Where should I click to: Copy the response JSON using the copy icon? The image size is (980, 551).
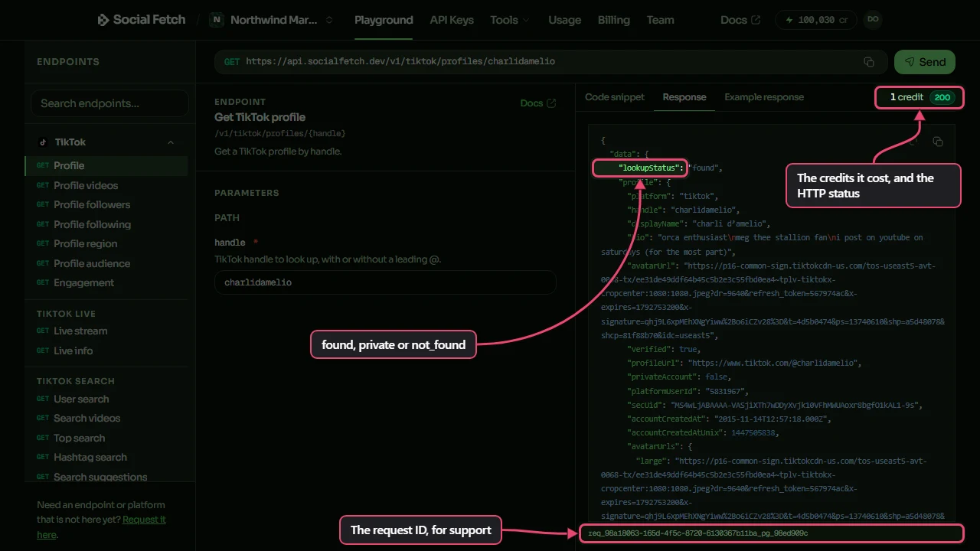(x=938, y=142)
